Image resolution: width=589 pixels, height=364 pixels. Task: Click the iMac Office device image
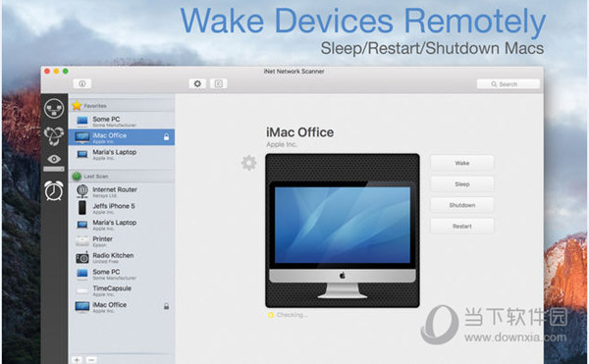click(x=343, y=231)
